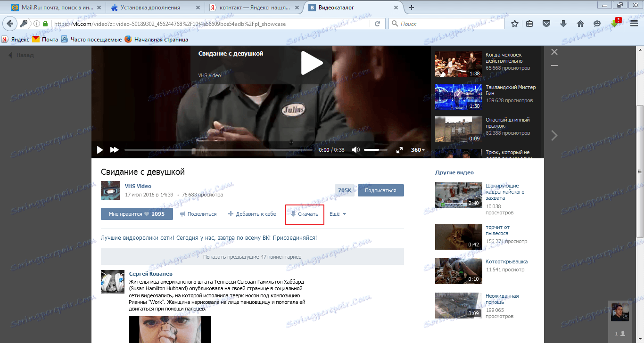
Task: Open Таиландский Мистер Бин video thumbnail
Action: (x=458, y=97)
